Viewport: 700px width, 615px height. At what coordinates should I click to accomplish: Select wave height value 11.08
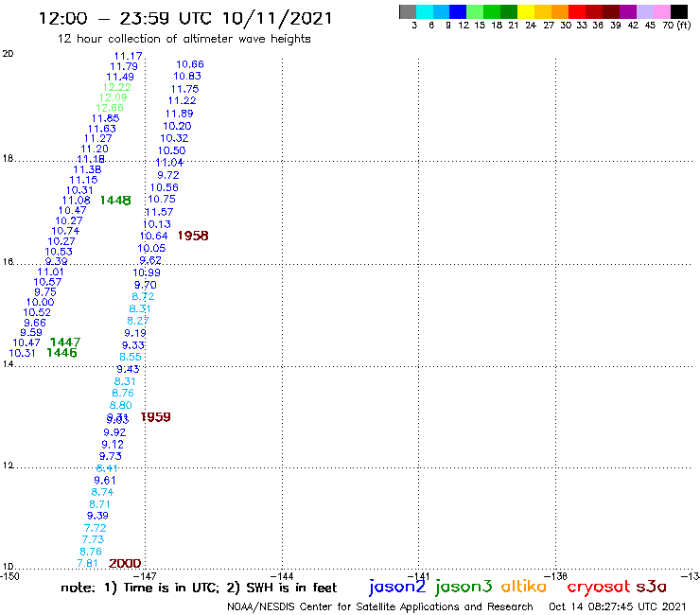click(x=77, y=201)
